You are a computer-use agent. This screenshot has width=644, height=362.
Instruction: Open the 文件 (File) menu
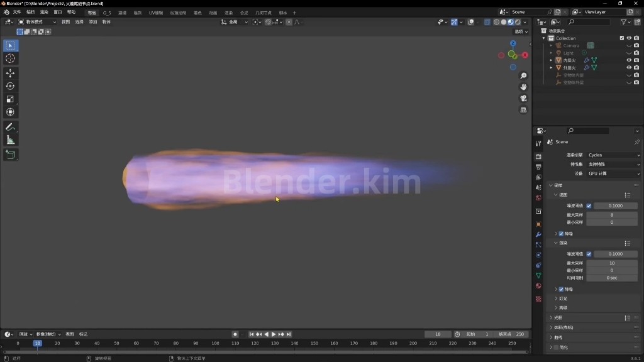pos(17,13)
